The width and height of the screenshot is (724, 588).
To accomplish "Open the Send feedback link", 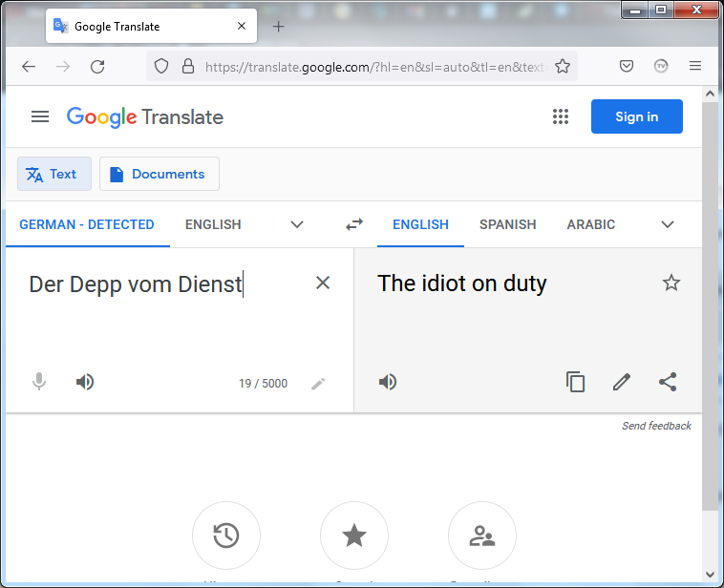I will (x=656, y=426).
